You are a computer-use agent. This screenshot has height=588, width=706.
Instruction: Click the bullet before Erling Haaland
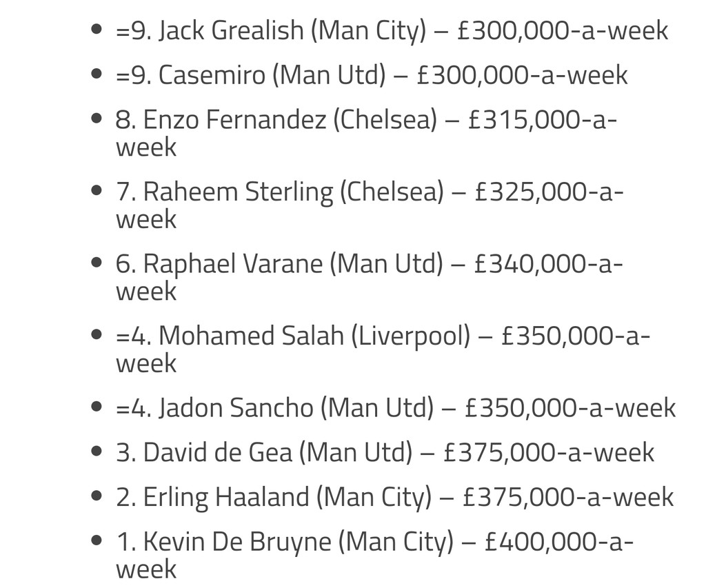tap(97, 497)
